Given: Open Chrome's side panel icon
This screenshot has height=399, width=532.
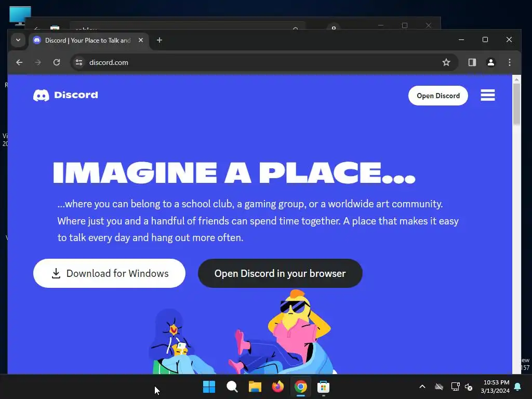Looking at the screenshot, I should 472,62.
